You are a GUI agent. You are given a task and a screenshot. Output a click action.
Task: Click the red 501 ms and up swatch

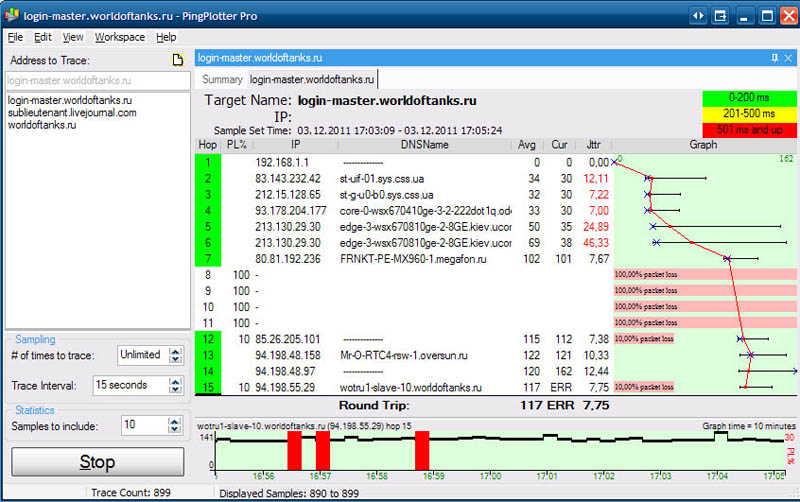[749, 130]
